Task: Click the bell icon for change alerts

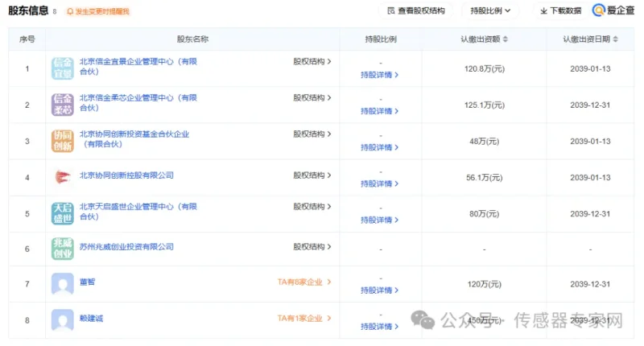Action: tap(70, 11)
